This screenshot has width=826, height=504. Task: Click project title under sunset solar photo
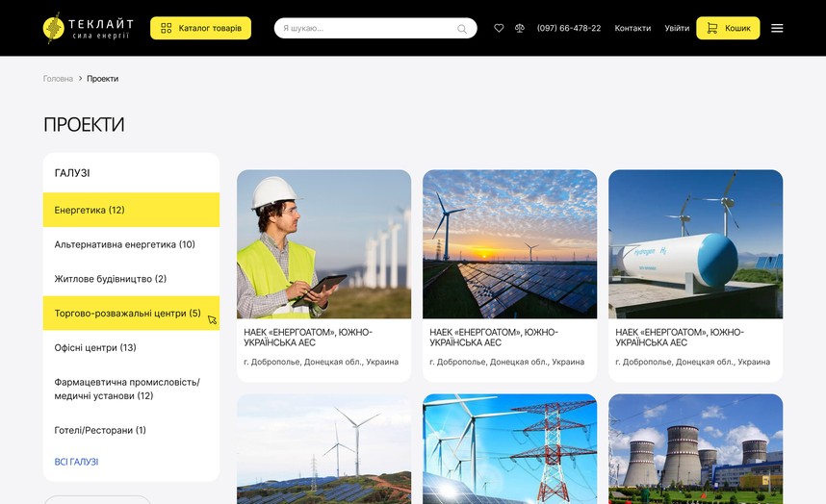pyautogui.click(x=494, y=338)
